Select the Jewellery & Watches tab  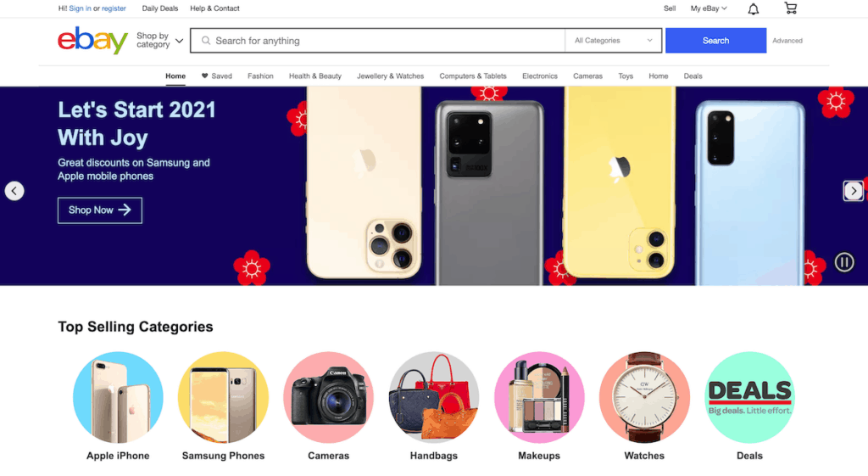(390, 76)
